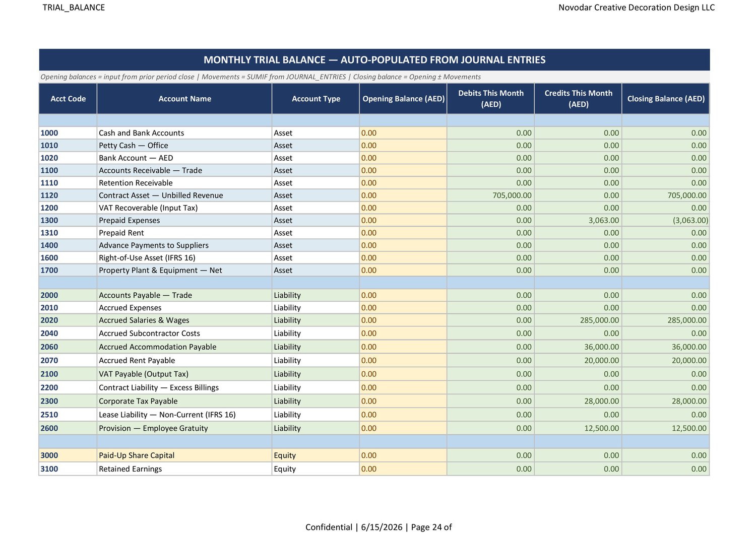Image resolution: width=756 pixels, height=534 pixels.
Task: Select 'Petty Cash — Office' cell
Action: [184, 146]
